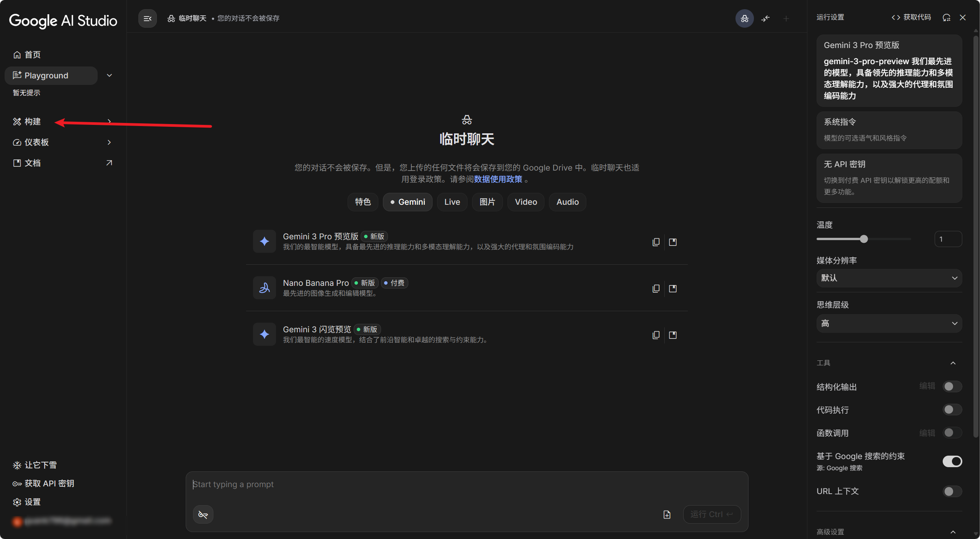Click the 让它下雪 snowflake option
Viewport: 980px width, 539px height.
coord(40,465)
